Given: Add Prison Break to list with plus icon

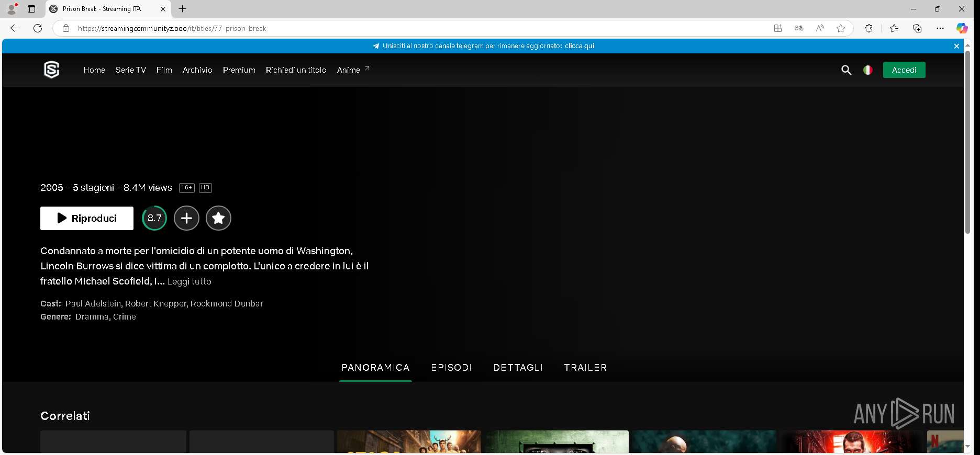Looking at the screenshot, I should coord(186,218).
